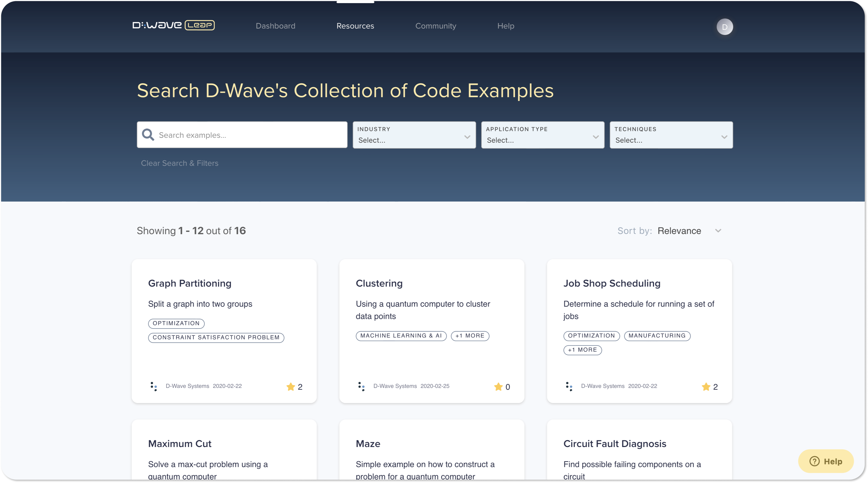Click Clear Search & Filters
This screenshot has width=868, height=483.
(x=180, y=163)
